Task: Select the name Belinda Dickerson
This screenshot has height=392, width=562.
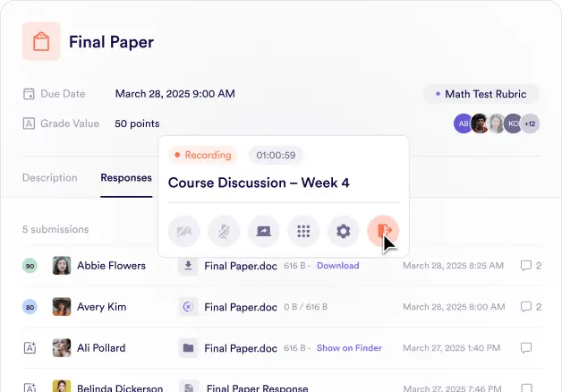Action: pos(120,388)
